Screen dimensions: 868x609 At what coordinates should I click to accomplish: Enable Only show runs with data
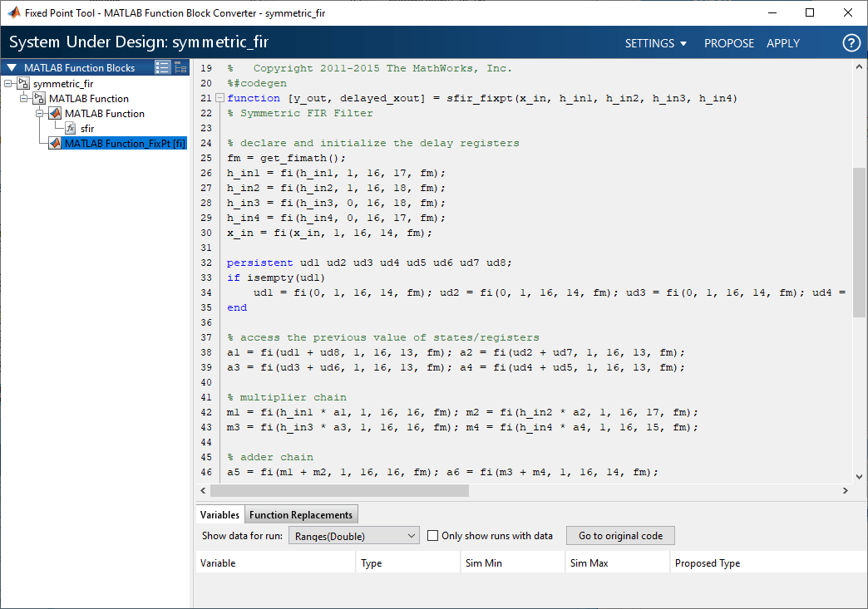click(432, 536)
